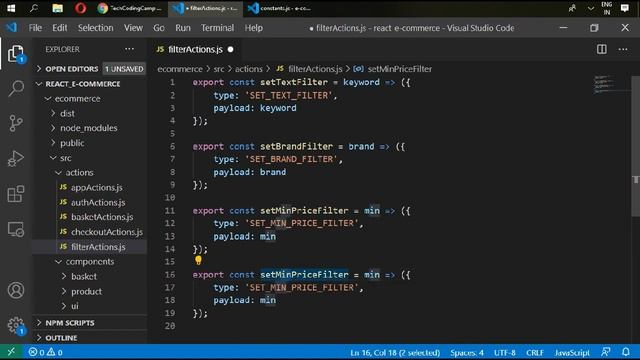This screenshot has width=640, height=360.
Task: Open notifications bell in status bar
Action: (x=626, y=352)
